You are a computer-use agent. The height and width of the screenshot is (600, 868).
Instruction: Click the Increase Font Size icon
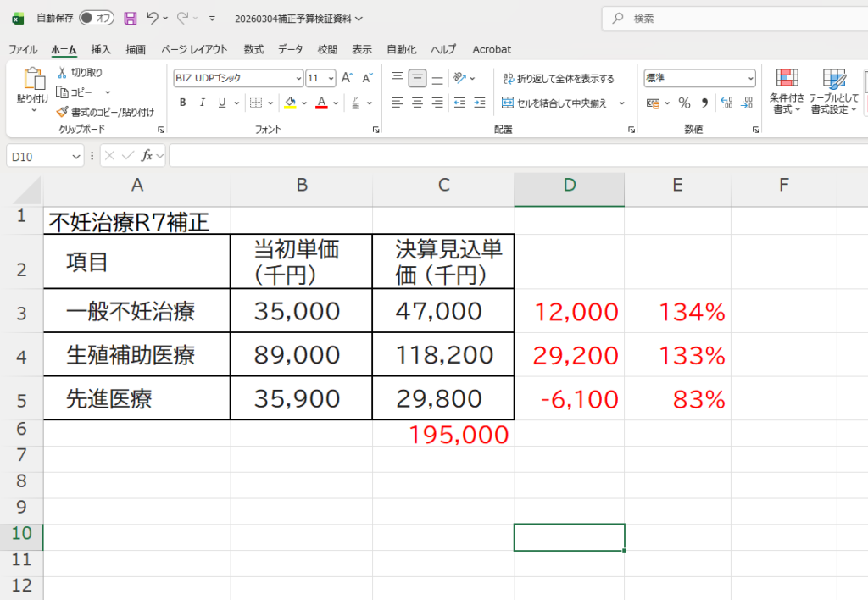[347, 78]
